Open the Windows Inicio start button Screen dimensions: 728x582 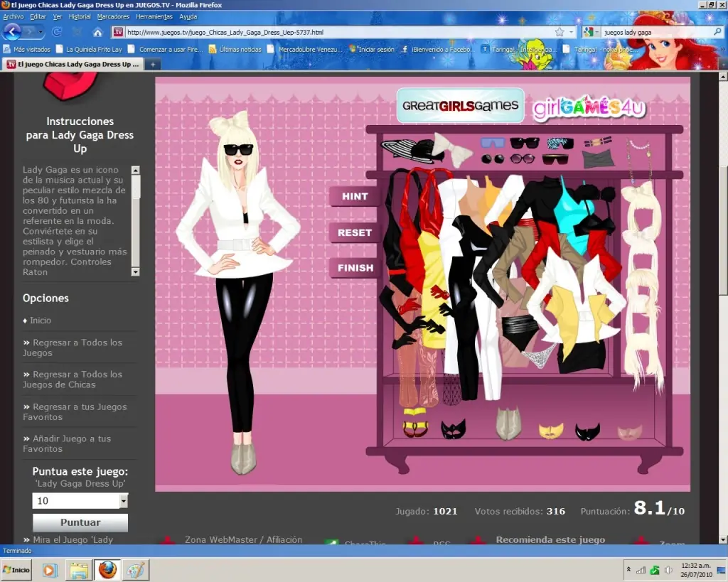pyautogui.click(x=16, y=570)
